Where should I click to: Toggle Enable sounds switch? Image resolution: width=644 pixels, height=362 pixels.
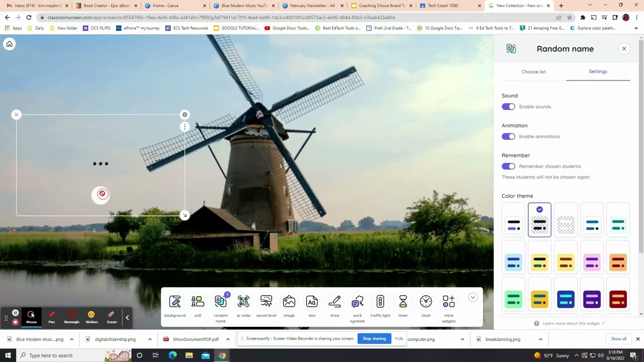(x=508, y=107)
